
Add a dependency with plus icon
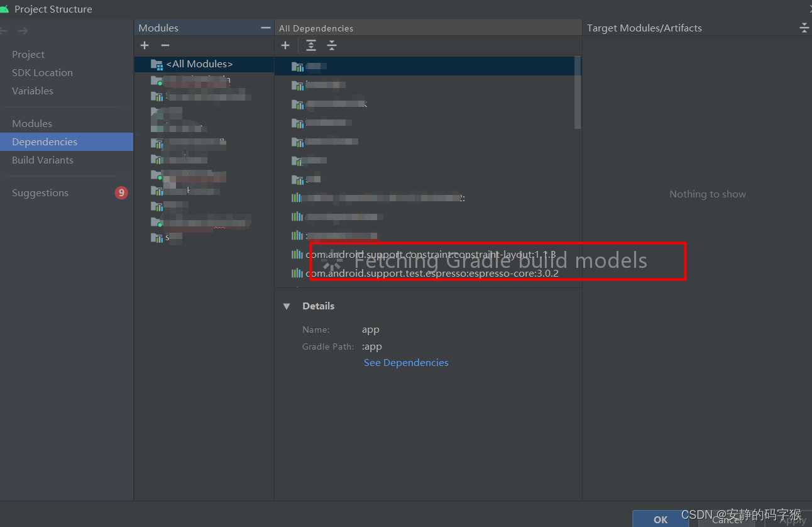[x=285, y=45]
